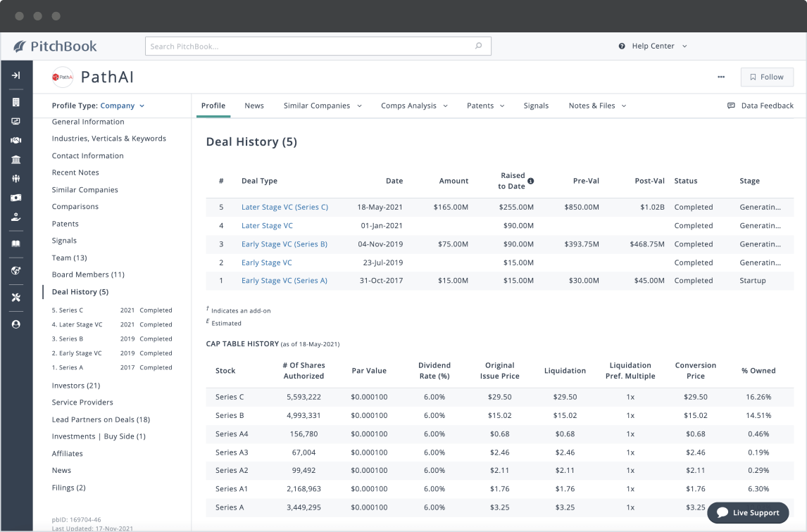Go to Industries, Verticals & Keywords section
The height and width of the screenshot is (532, 807).
[109, 139]
